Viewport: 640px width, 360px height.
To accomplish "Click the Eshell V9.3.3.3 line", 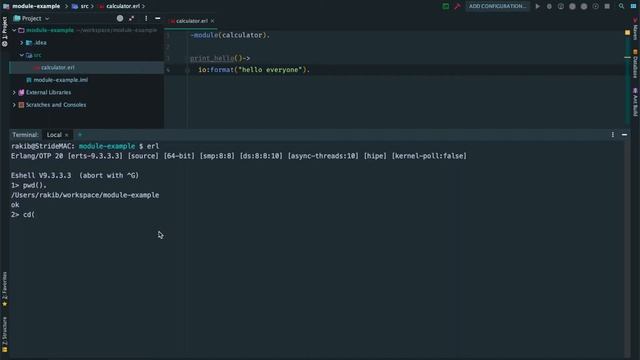I will point(75,176).
